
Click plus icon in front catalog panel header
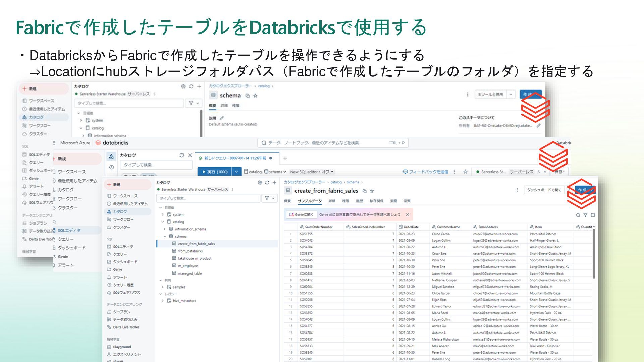274,183
